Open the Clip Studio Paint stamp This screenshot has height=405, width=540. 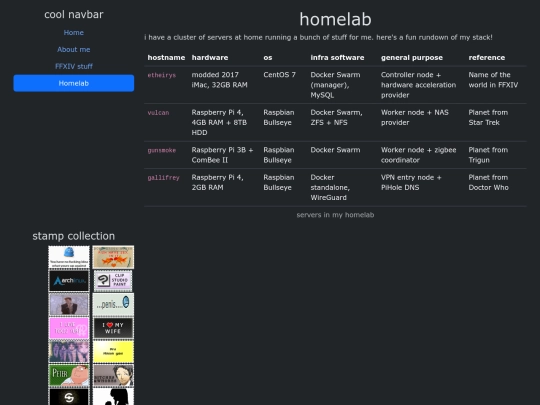pos(113,281)
